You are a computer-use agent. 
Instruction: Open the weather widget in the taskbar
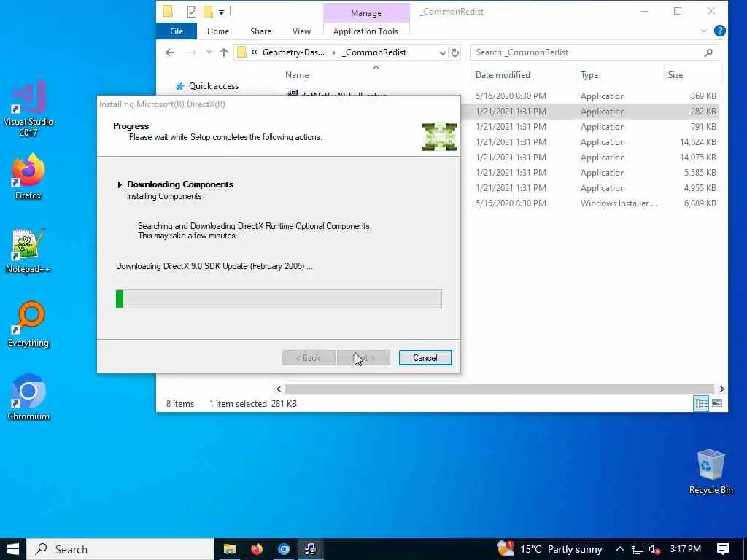[549, 549]
